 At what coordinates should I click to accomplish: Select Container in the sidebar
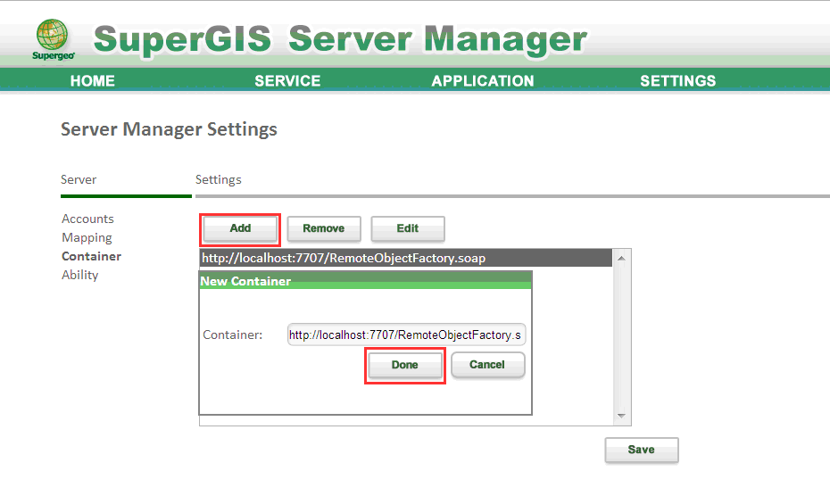(92, 257)
